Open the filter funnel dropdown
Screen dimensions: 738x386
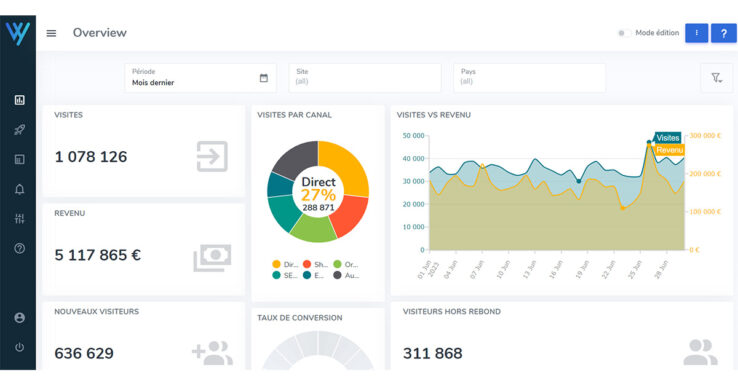pyautogui.click(x=716, y=78)
